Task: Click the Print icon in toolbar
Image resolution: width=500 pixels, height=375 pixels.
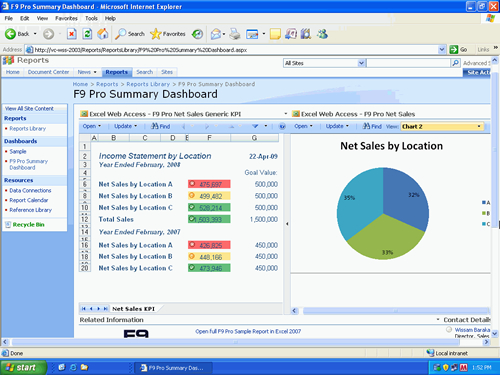Action: tap(235, 34)
